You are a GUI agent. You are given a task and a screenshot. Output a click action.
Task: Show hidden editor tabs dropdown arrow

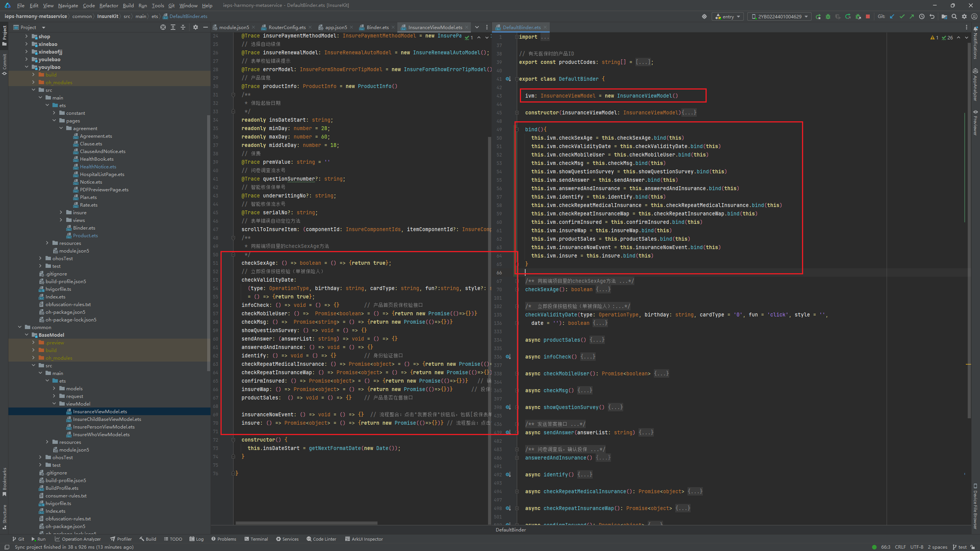point(477,27)
